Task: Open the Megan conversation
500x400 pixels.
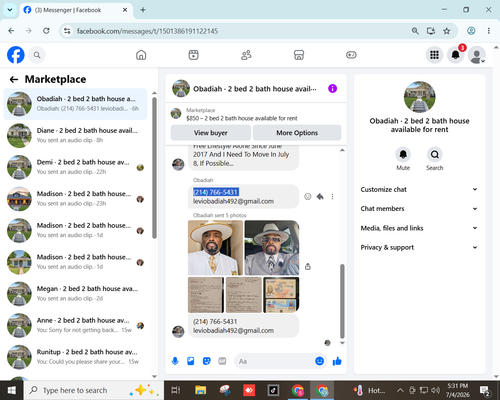Action: [75, 294]
